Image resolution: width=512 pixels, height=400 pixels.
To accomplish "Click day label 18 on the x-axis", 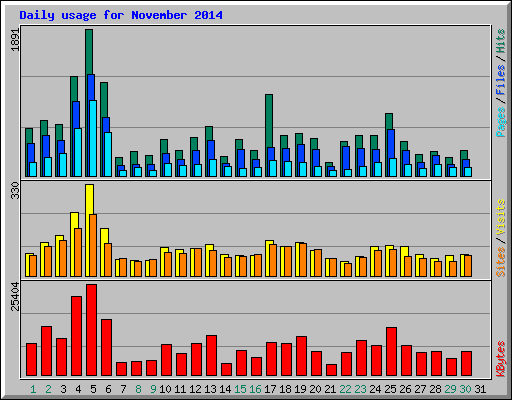I will 285,389.
